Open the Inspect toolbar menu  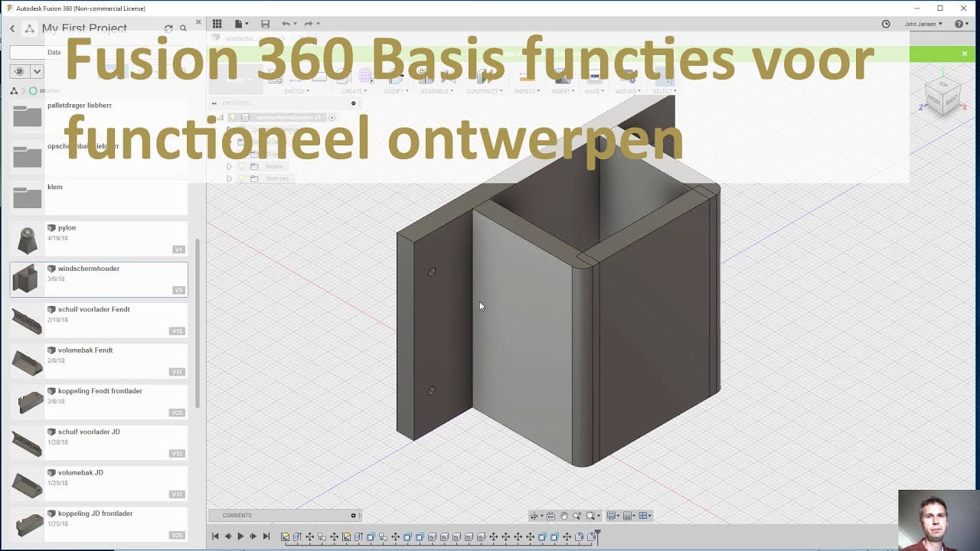(x=527, y=91)
